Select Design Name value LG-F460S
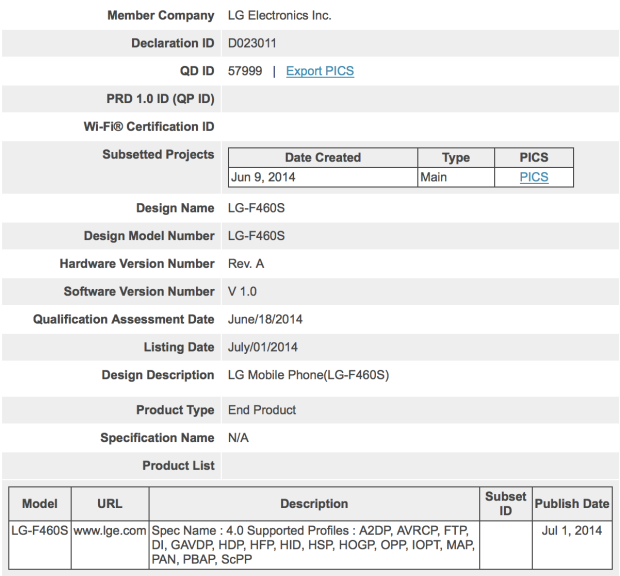Image resolution: width=620 pixels, height=576 pixels. point(256,208)
